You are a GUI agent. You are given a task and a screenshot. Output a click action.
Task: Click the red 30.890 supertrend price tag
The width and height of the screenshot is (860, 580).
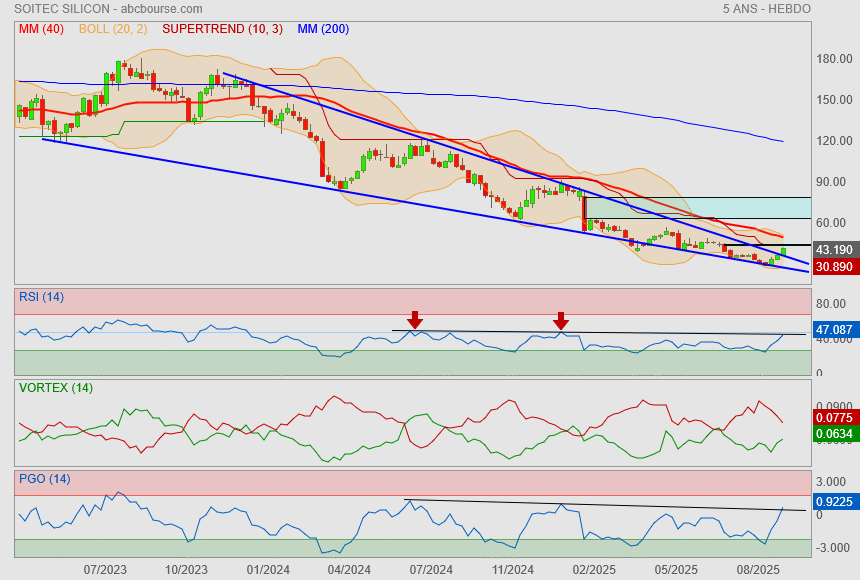(834, 267)
